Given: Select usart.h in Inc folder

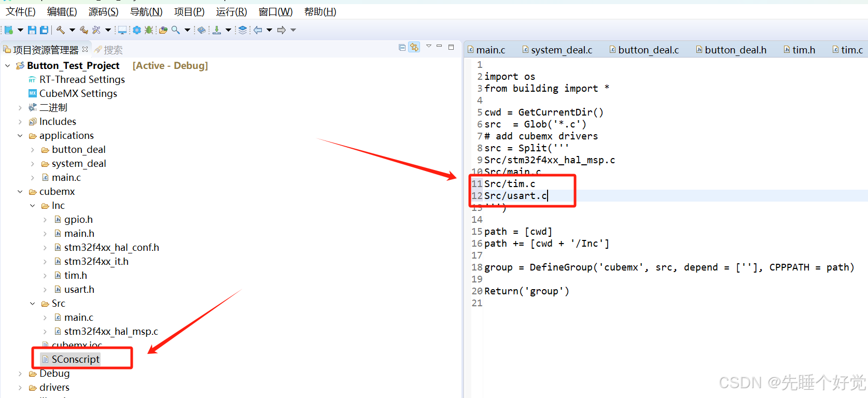Looking at the screenshot, I should (75, 290).
